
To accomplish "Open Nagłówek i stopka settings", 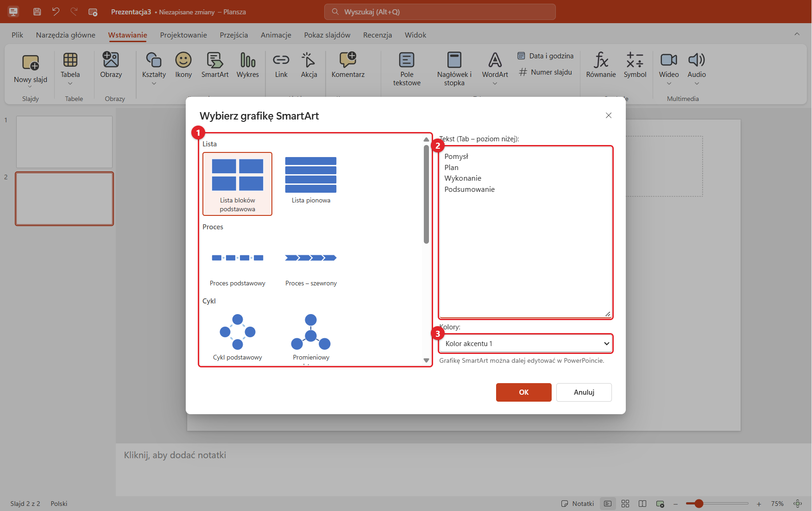I will click(454, 69).
